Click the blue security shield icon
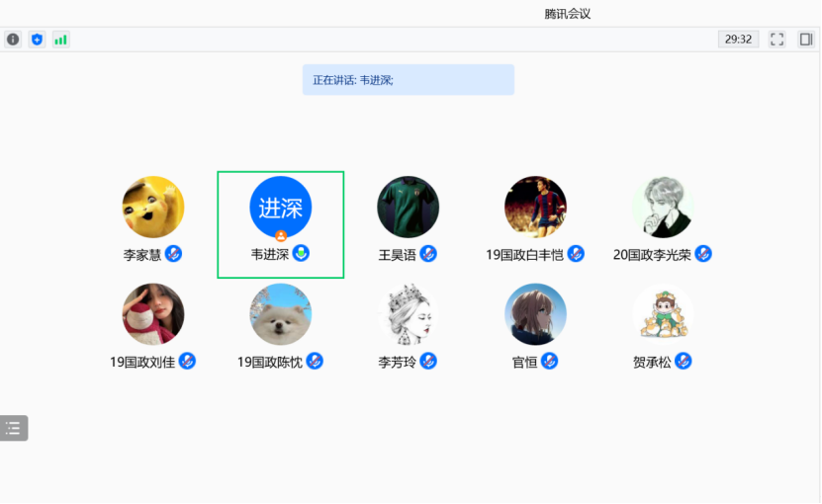The width and height of the screenshot is (822, 504). click(x=37, y=40)
